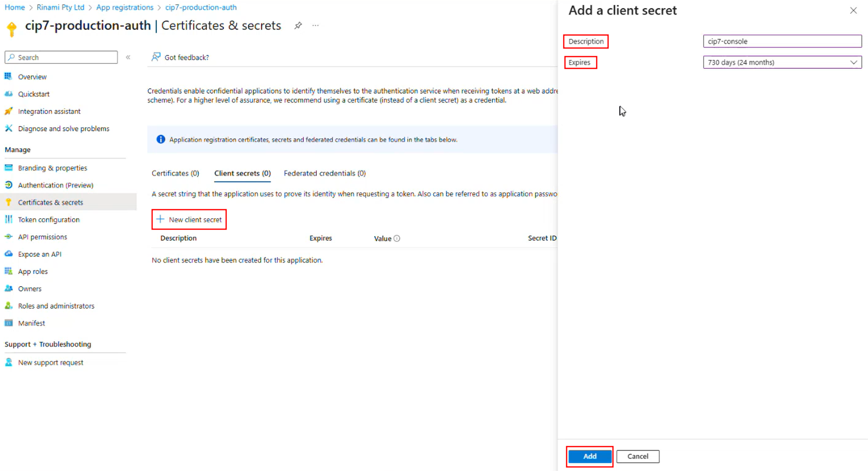Viewport: 868px width, 471px height.
Task: Open New support request
Action: pos(50,362)
